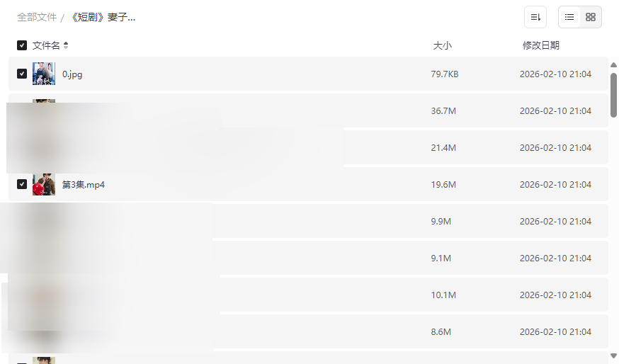Screen dimensions: 619x364
Task: Toggle the 文件名 sort arrows
Action: [66, 45]
